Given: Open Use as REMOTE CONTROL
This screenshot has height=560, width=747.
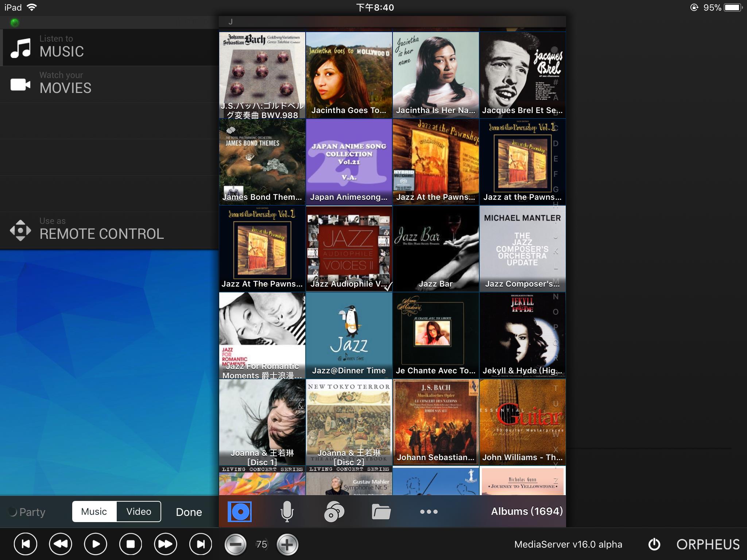Looking at the screenshot, I should (109, 230).
